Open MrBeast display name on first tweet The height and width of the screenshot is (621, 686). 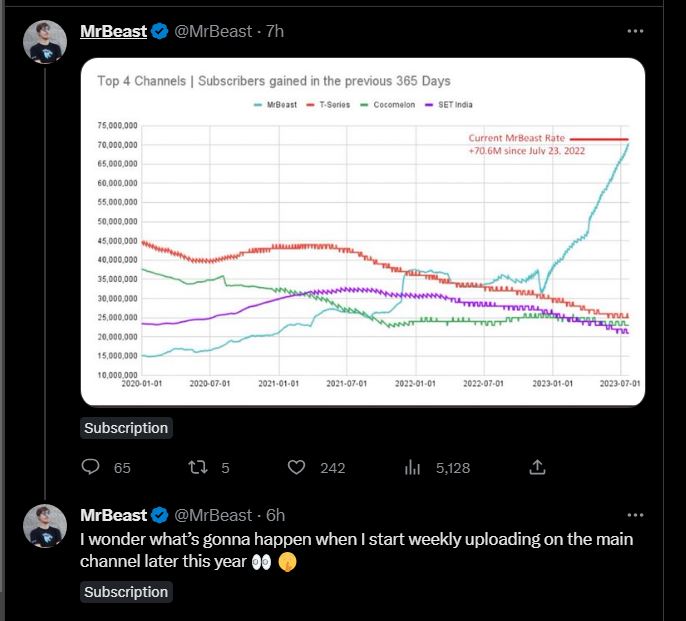113,32
